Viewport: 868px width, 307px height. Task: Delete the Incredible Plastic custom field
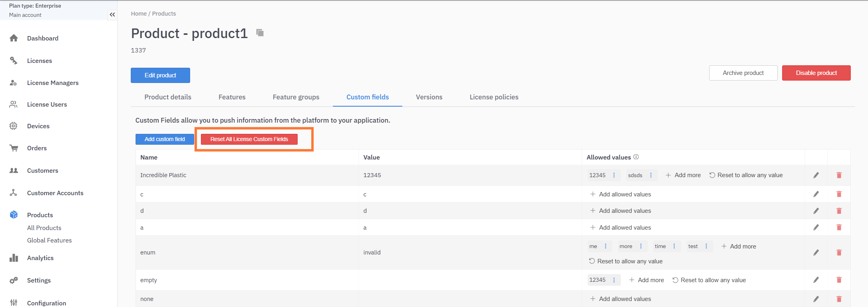839,175
